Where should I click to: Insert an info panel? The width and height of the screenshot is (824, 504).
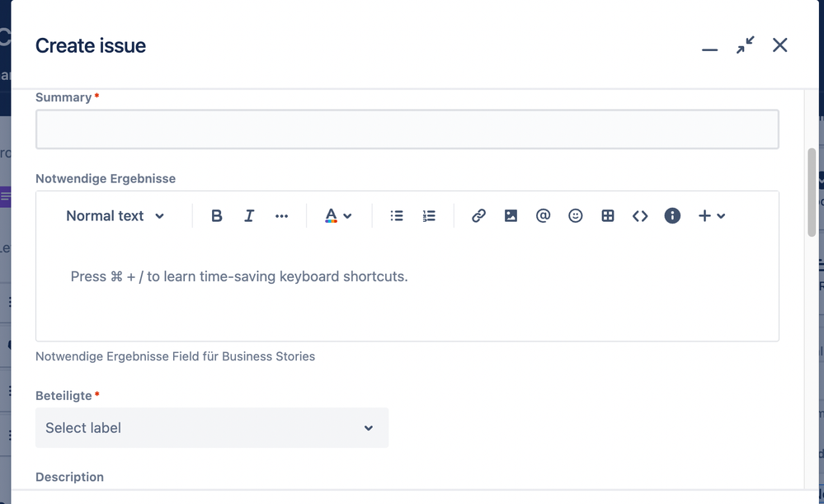tap(673, 215)
